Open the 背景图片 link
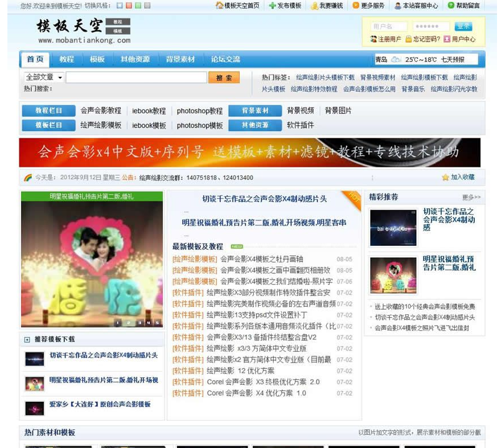Viewport: 501px width, 448px height. (x=338, y=110)
